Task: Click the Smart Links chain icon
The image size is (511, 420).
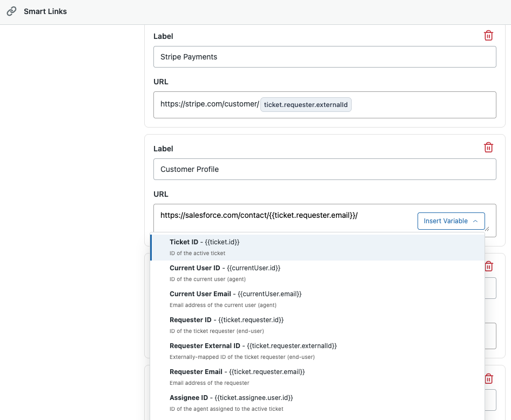Action: click(x=11, y=11)
